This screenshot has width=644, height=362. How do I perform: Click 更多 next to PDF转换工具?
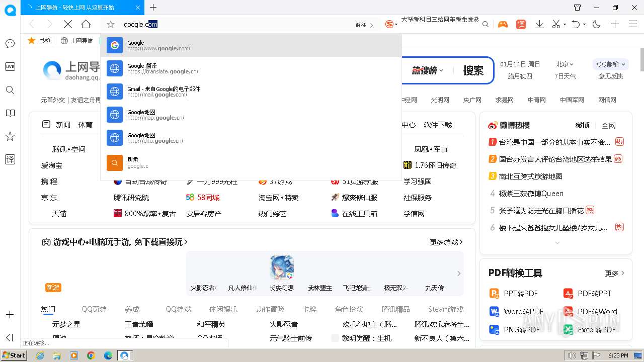tap(614, 274)
